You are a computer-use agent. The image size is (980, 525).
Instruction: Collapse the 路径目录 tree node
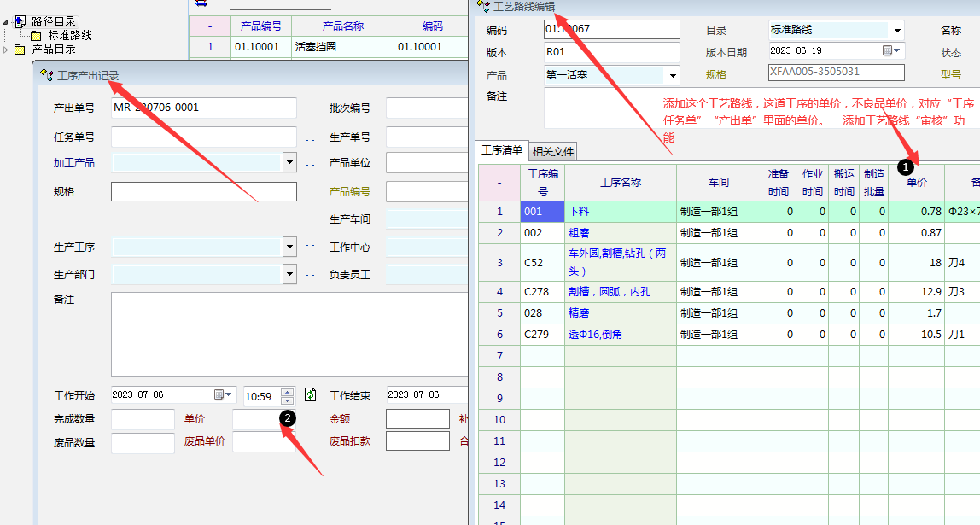6,21
